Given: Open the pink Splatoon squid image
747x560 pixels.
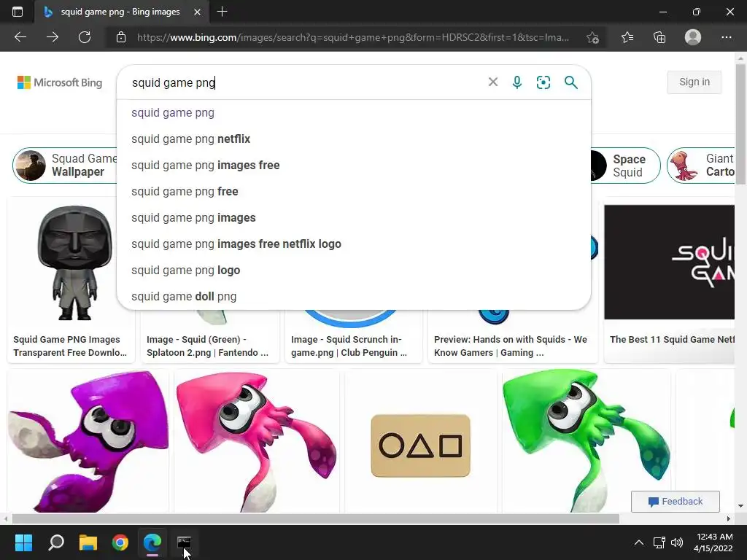Looking at the screenshot, I should [x=256, y=441].
